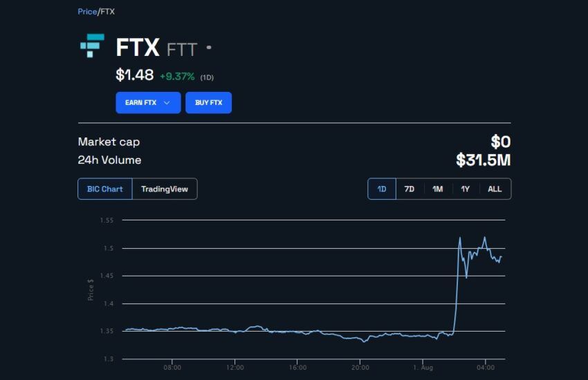Click the $31.5M 24h volume value

pos(484,160)
